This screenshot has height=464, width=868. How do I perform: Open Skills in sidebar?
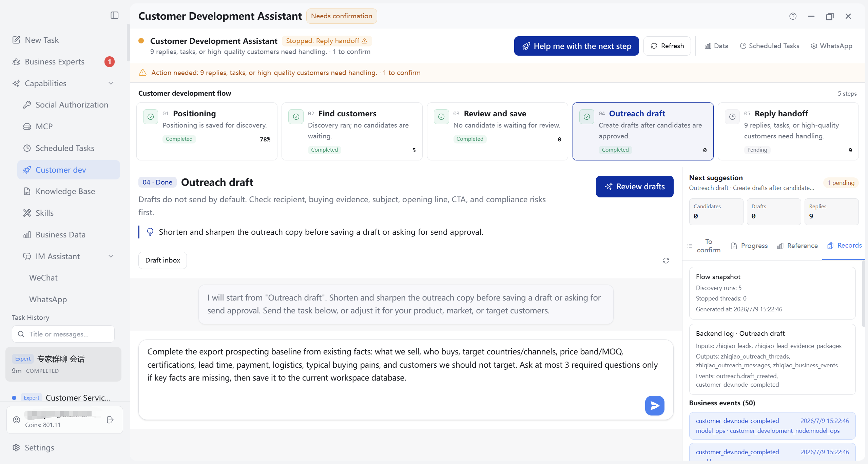pos(69,213)
